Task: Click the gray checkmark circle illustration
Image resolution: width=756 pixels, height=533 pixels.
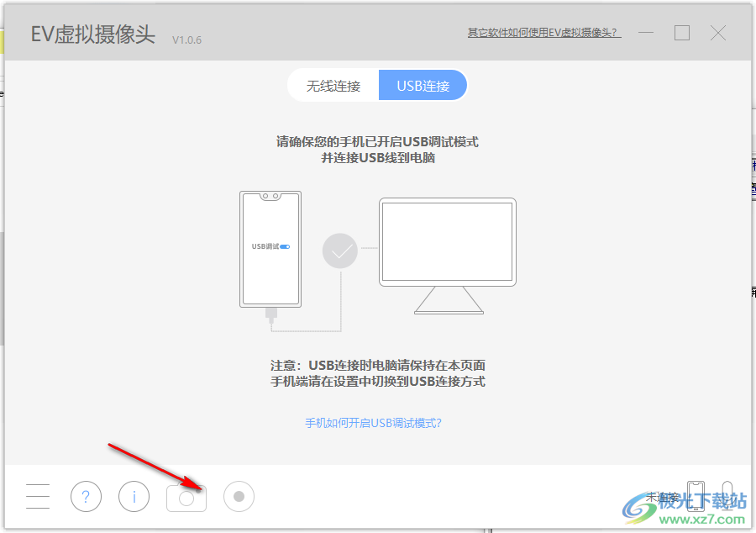Action: pos(339,251)
